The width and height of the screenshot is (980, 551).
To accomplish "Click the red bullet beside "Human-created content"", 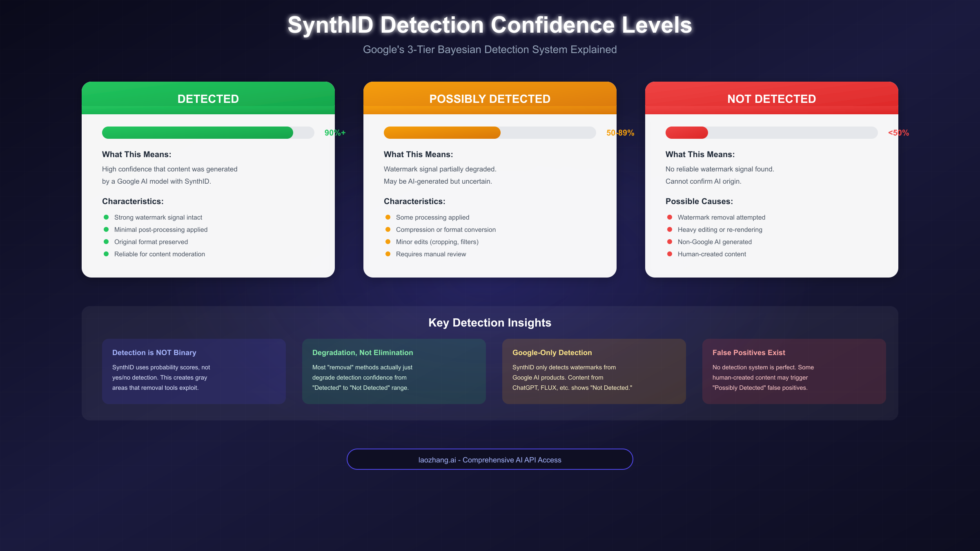I will pos(670,254).
